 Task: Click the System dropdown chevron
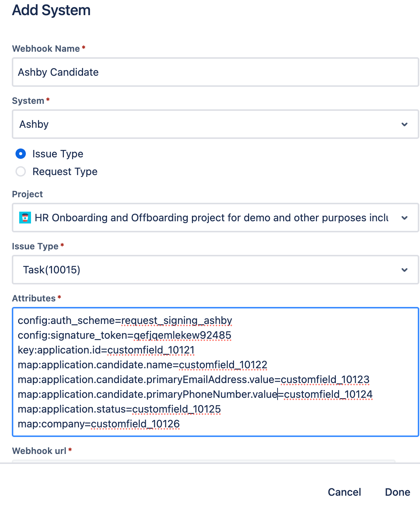point(404,124)
